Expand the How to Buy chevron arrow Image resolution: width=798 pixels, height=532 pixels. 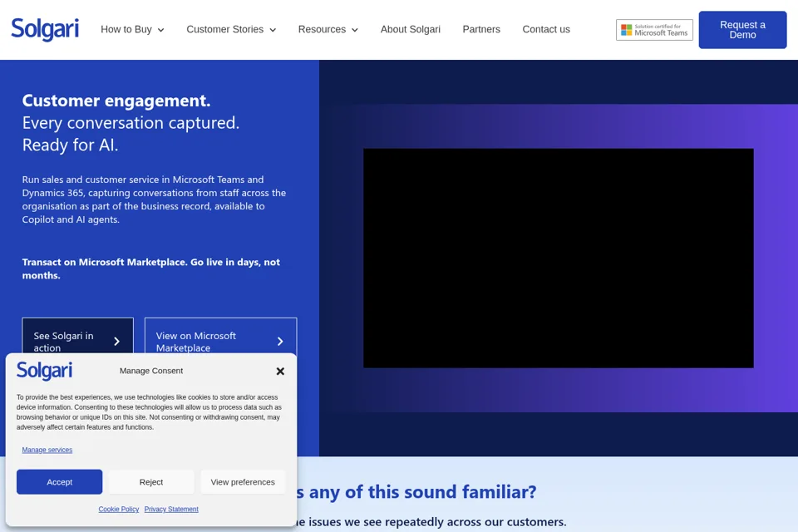coord(160,30)
